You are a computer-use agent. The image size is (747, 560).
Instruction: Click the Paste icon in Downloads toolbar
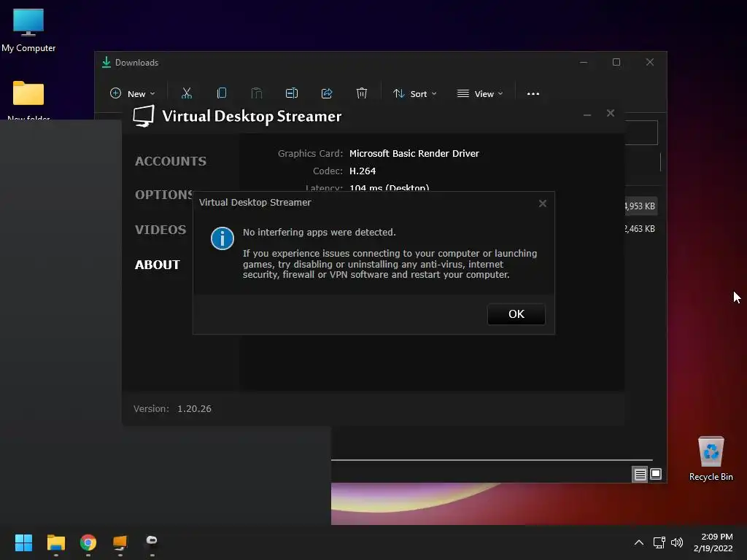257,93
